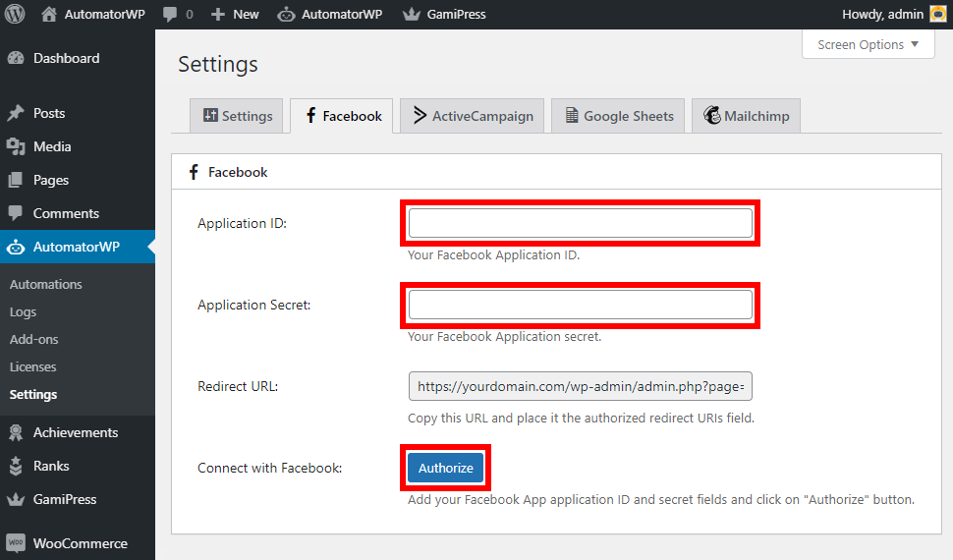
Task: Open the New content dropdown in admin bar
Action: [235, 15]
